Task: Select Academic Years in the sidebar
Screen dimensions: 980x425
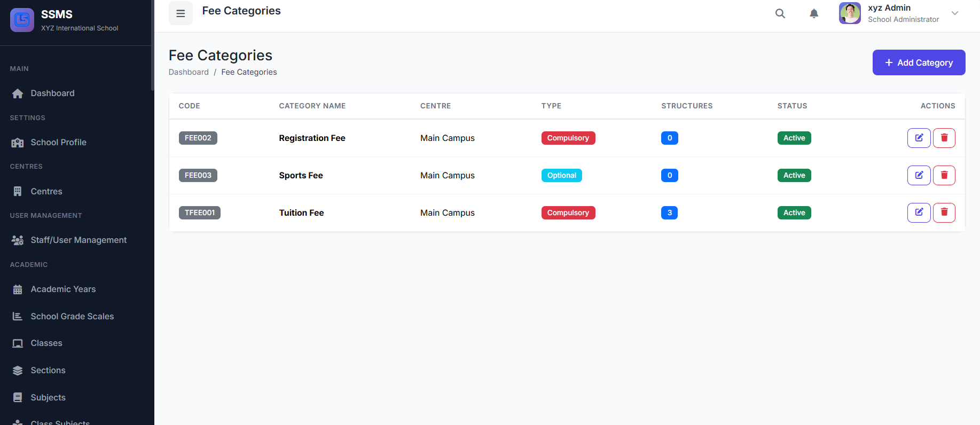Action: pos(63,289)
